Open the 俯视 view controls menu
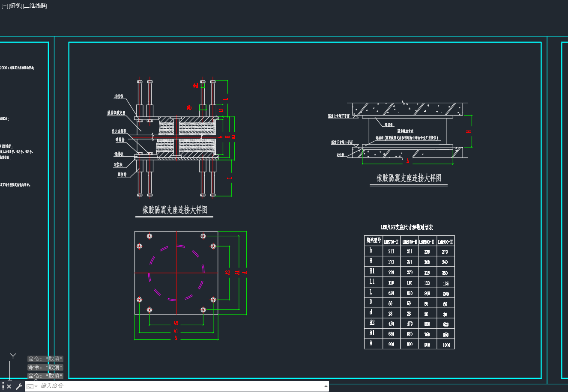Image resolution: width=568 pixels, height=392 pixels. coord(15,6)
